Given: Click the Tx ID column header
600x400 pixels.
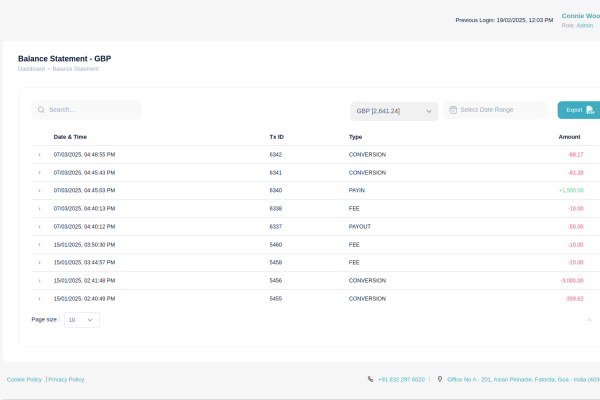Looking at the screenshot, I should 276,136.
